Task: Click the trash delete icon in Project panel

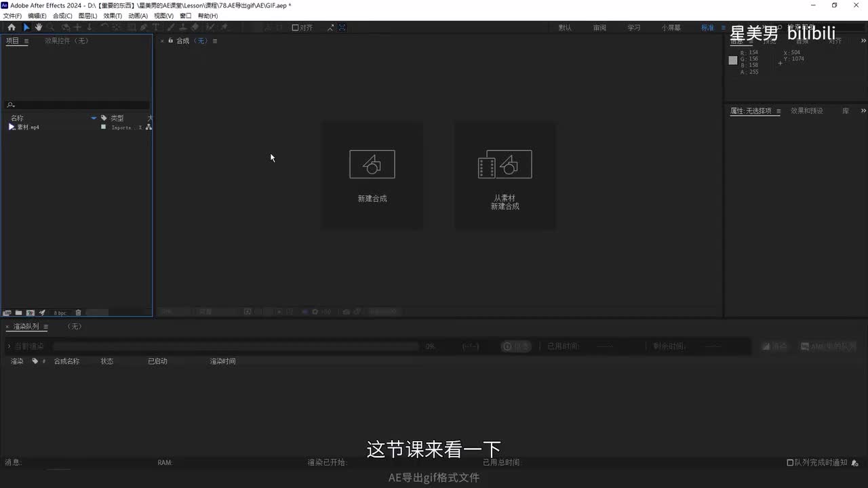Action: coord(78,312)
